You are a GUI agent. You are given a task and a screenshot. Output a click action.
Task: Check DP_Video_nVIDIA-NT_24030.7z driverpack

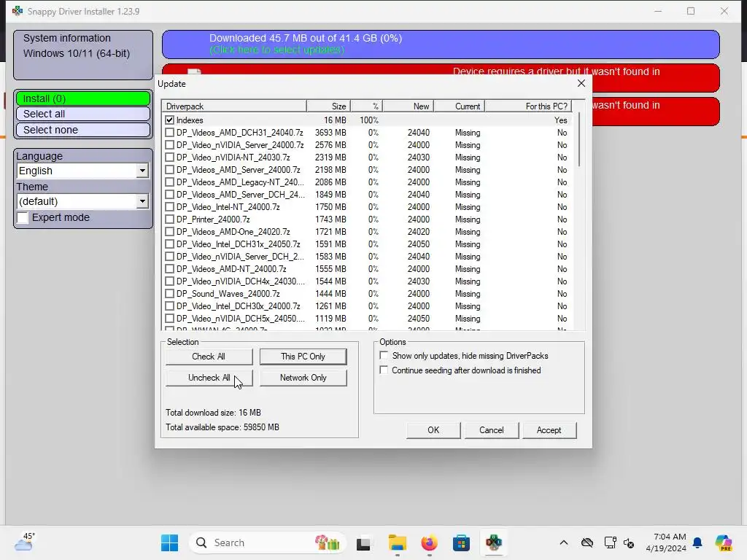click(169, 157)
